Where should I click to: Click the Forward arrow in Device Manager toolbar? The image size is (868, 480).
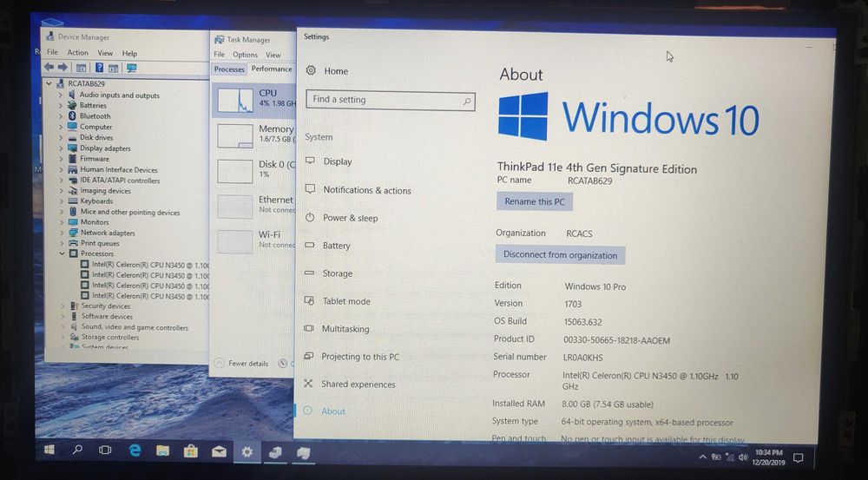[62, 68]
